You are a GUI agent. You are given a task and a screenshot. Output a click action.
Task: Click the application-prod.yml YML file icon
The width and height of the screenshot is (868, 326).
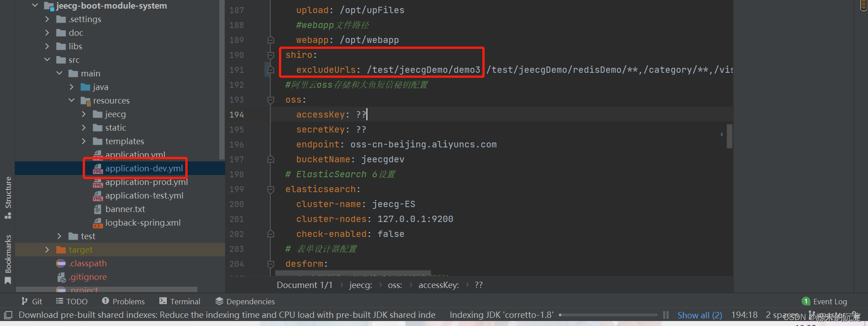click(98, 182)
